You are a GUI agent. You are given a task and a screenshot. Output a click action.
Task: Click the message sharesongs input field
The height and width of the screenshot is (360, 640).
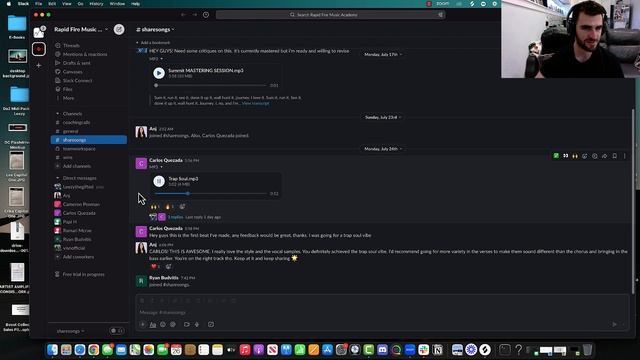click(x=382, y=312)
